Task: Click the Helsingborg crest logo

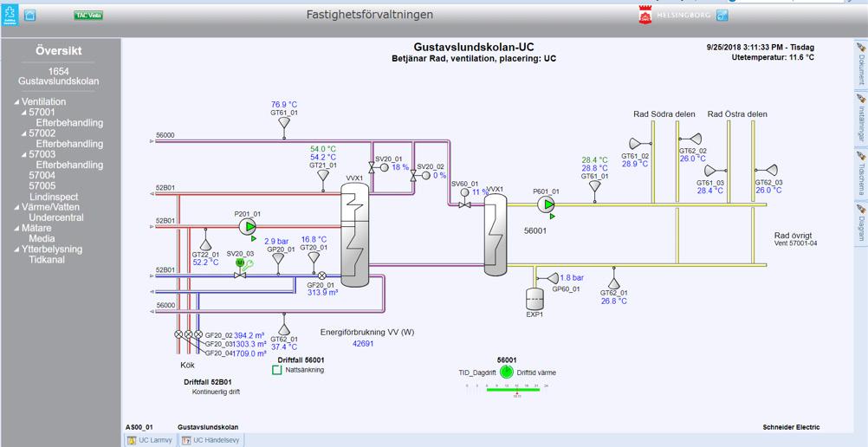Action: 645,15
